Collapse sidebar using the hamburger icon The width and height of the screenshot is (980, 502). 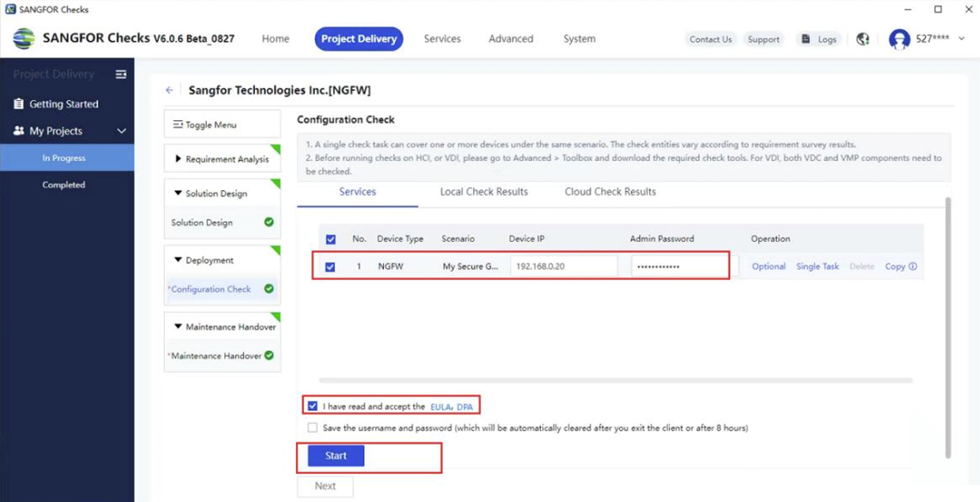121,74
